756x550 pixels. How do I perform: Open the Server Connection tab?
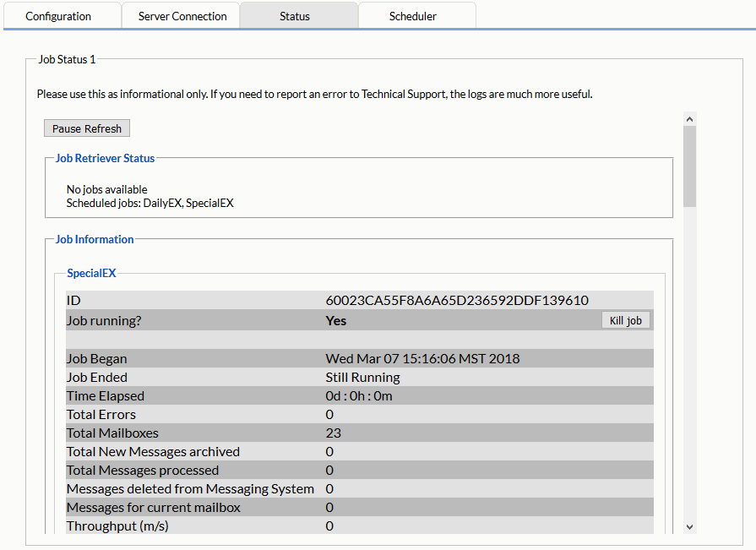182,16
